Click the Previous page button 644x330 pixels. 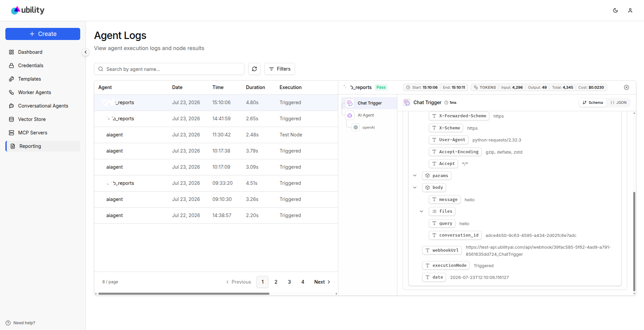coord(239,282)
